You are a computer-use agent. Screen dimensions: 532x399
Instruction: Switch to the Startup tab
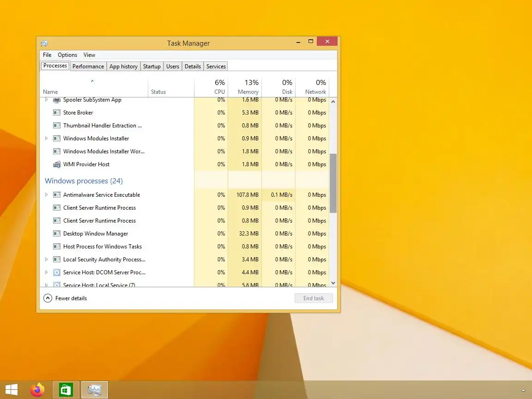[x=151, y=66]
